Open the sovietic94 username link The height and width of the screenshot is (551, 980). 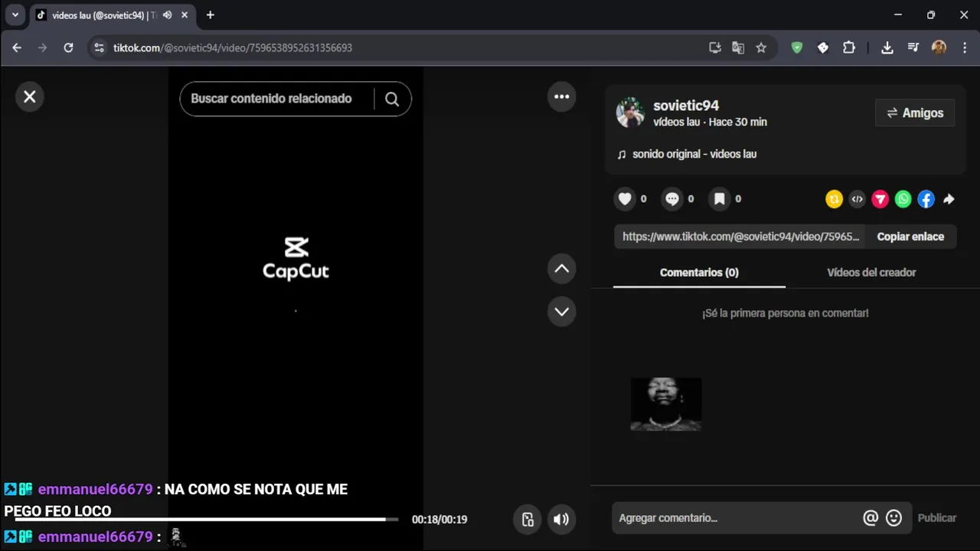click(x=686, y=106)
